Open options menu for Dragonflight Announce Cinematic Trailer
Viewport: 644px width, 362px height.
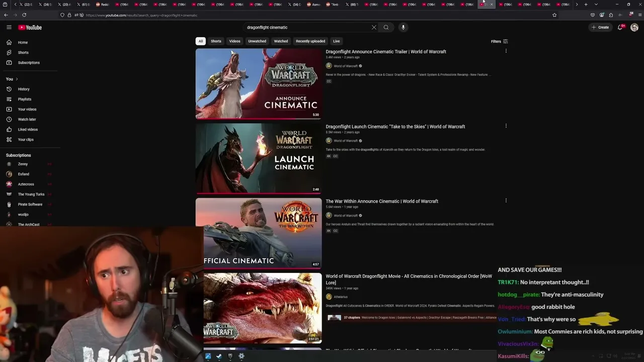point(506,51)
